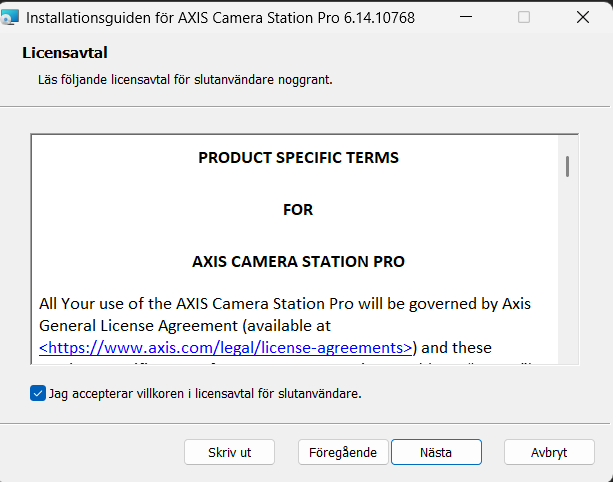613x482 pixels.
Task: Click 'All Your use of the AXIS' paragraph line
Action: coord(285,304)
